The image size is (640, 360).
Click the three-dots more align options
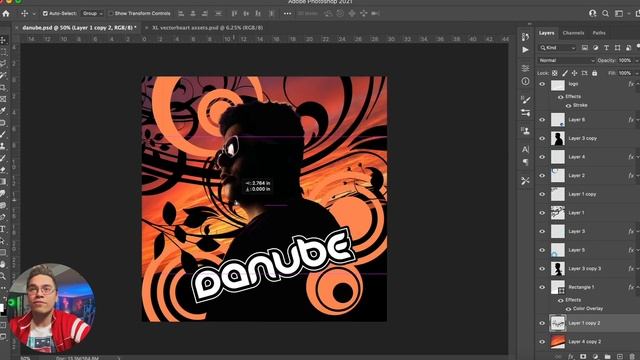coord(287,13)
